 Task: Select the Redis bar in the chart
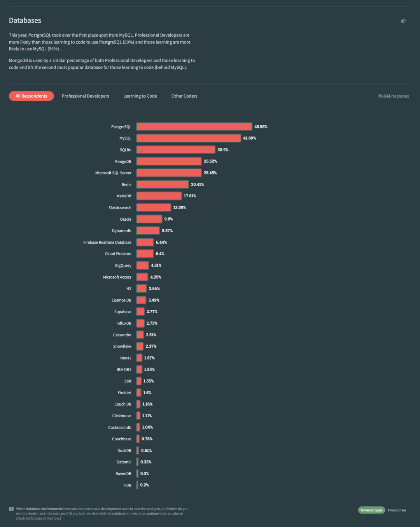coord(162,184)
